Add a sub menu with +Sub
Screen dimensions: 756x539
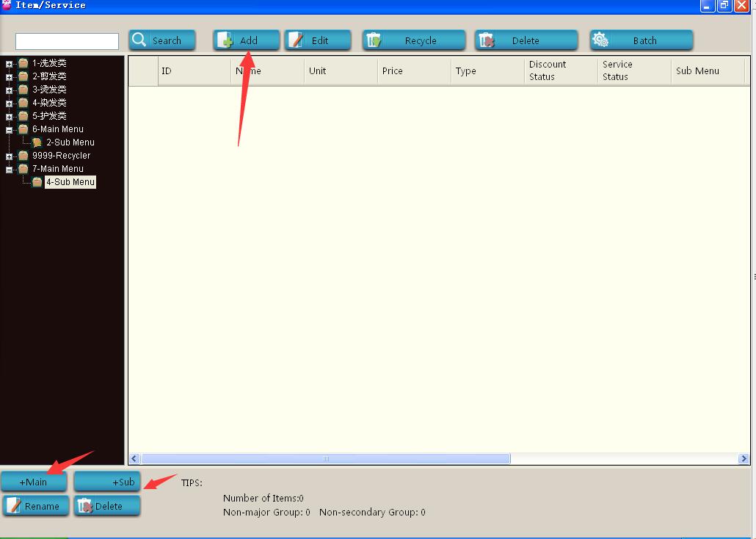pyautogui.click(x=107, y=482)
